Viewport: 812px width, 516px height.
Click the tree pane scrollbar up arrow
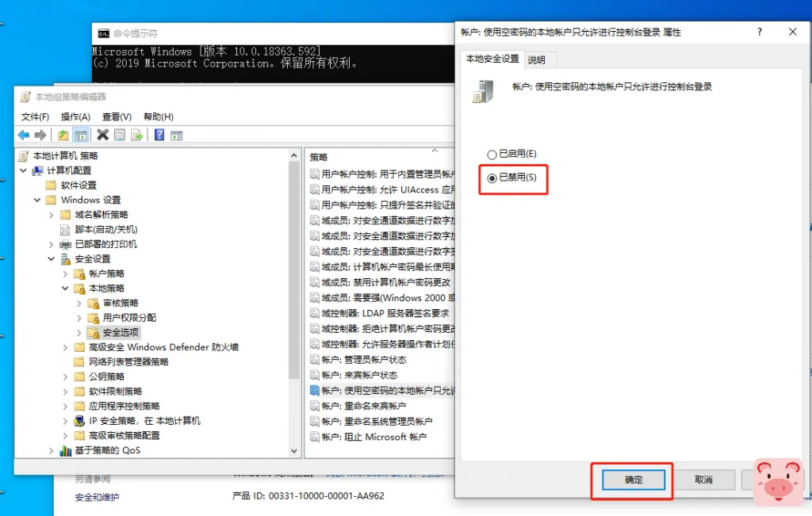coord(293,155)
